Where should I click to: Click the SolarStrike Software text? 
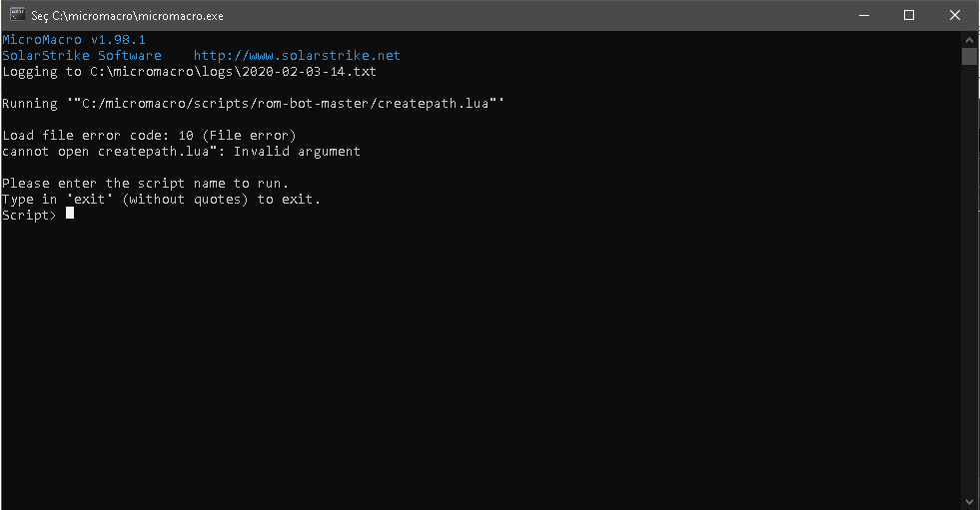(x=82, y=56)
